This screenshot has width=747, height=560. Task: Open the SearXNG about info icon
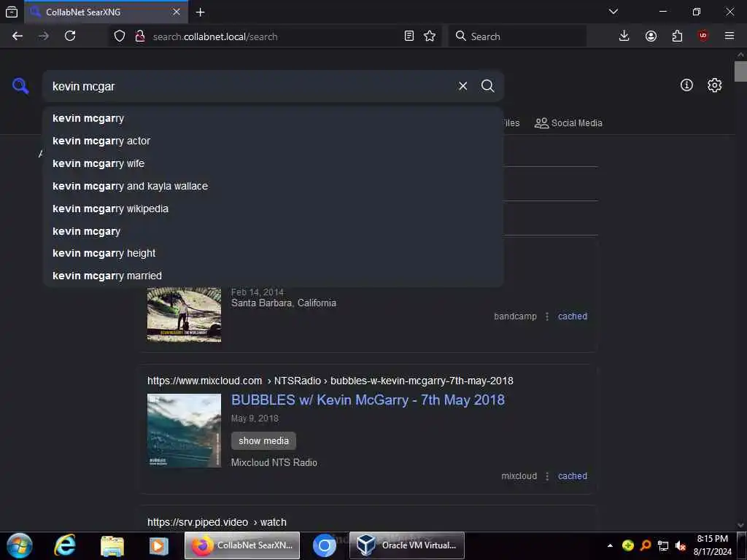point(686,85)
